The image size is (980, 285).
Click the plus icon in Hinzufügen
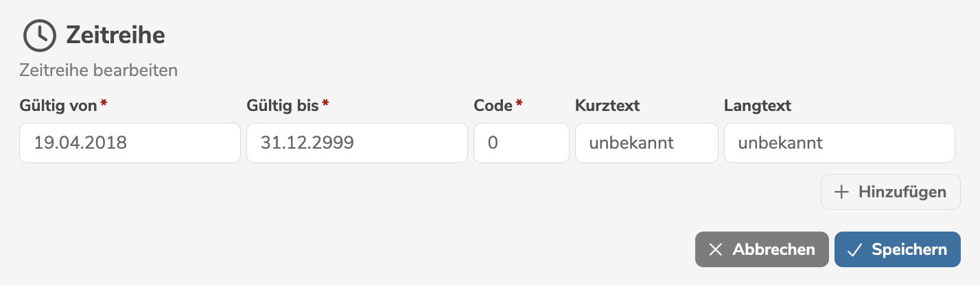click(841, 192)
